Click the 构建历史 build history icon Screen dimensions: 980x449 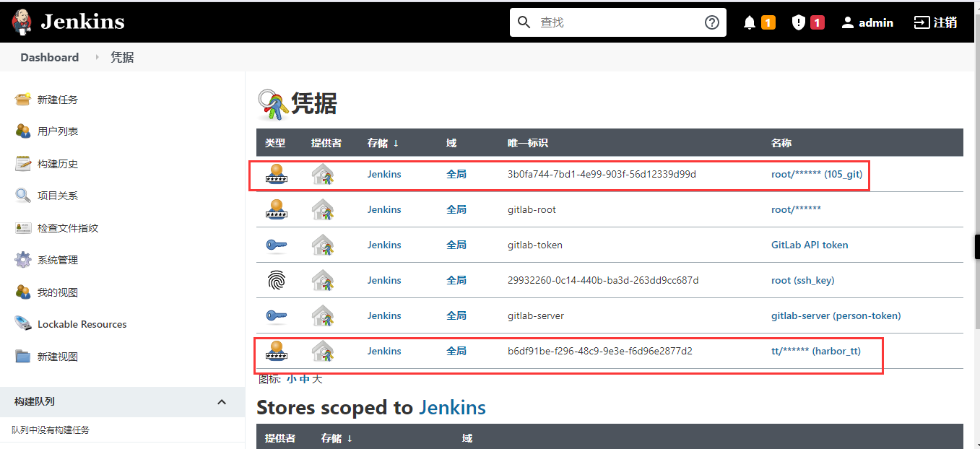(21, 163)
